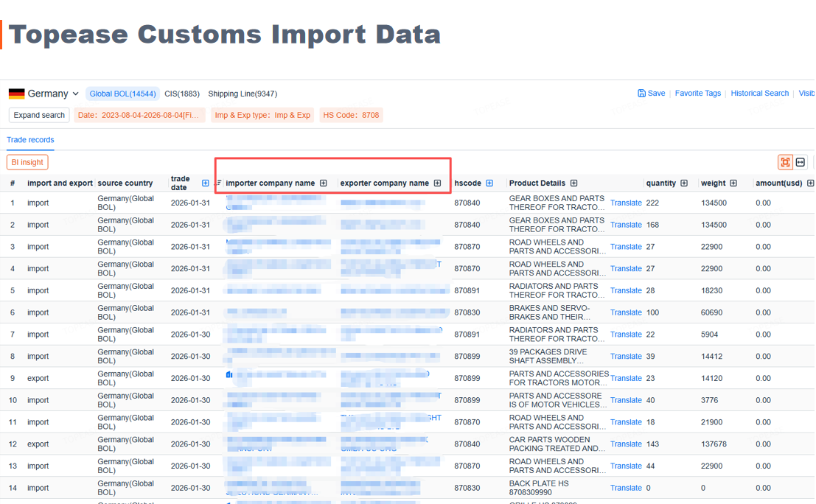This screenshot has width=816, height=504.
Task: Toggle fullscreen table view icon
Action: 785,162
